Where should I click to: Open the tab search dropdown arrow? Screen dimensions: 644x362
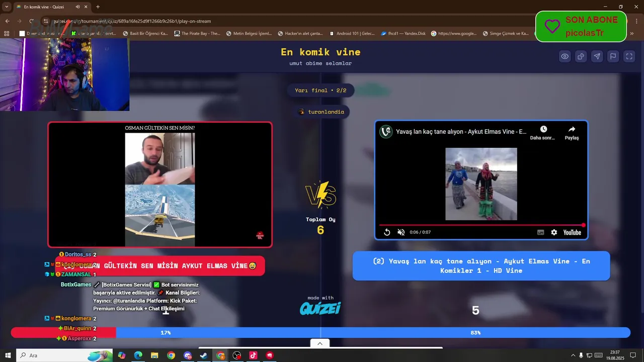(7, 7)
